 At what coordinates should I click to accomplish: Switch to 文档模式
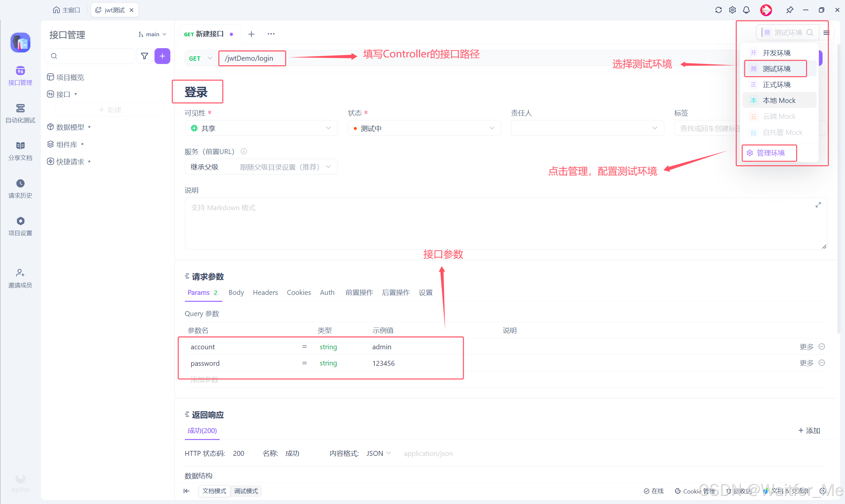215,491
